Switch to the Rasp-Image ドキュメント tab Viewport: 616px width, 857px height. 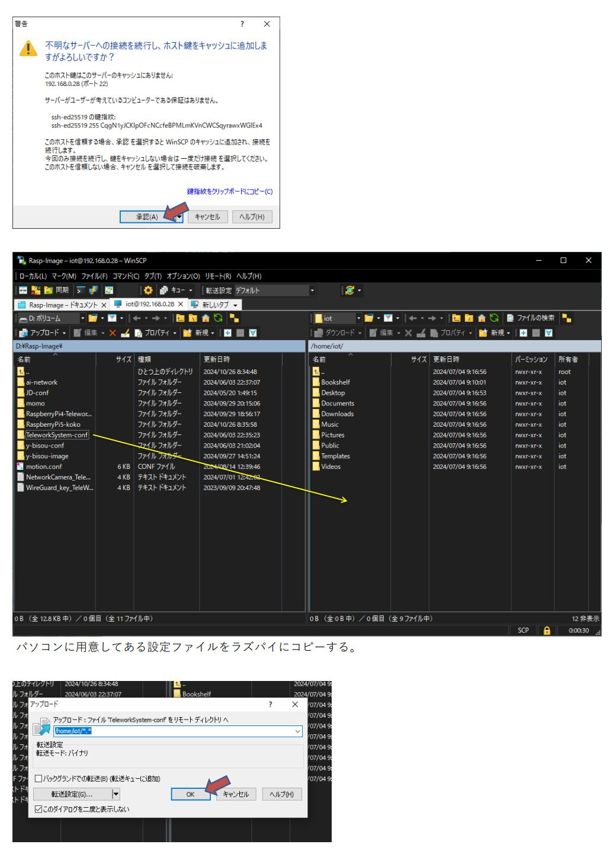(x=62, y=305)
